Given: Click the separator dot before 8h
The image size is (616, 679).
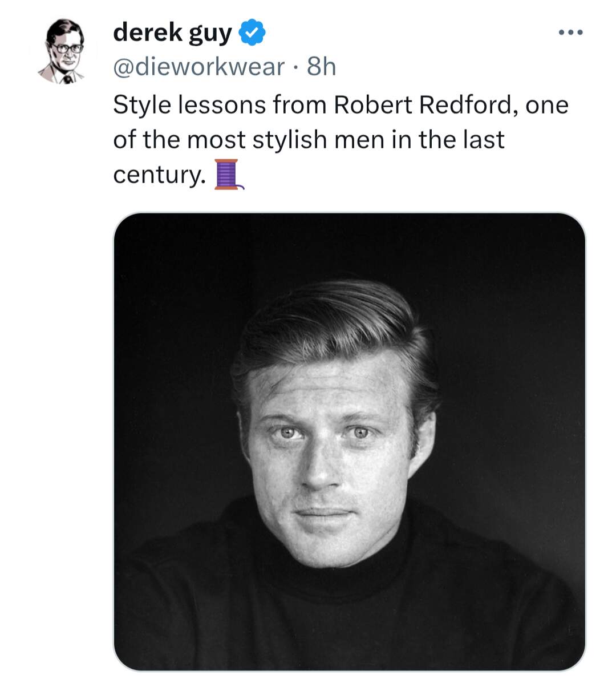Looking at the screenshot, I should [x=296, y=68].
